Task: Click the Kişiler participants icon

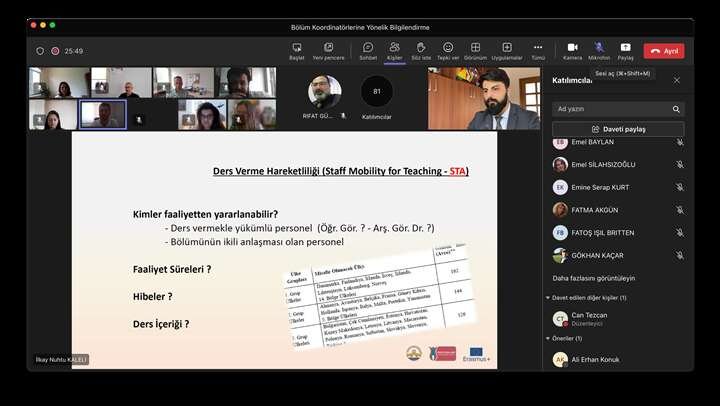Action: pyautogui.click(x=394, y=50)
